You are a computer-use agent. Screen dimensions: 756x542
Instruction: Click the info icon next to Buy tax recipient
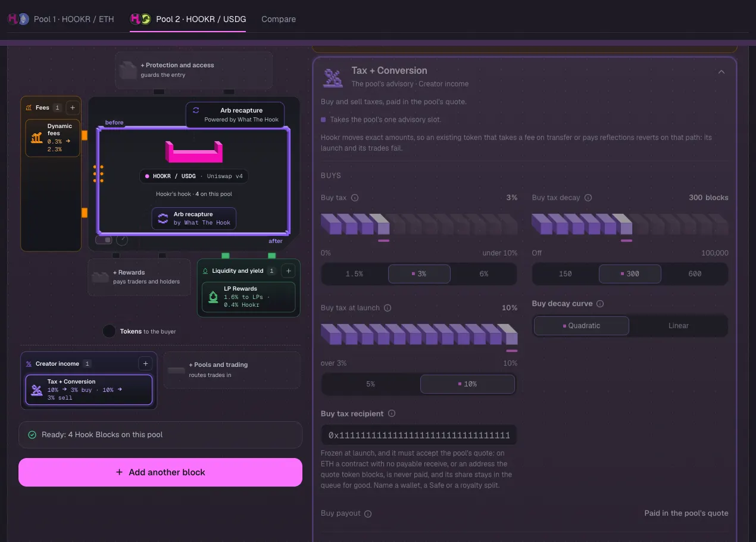(391, 413)
